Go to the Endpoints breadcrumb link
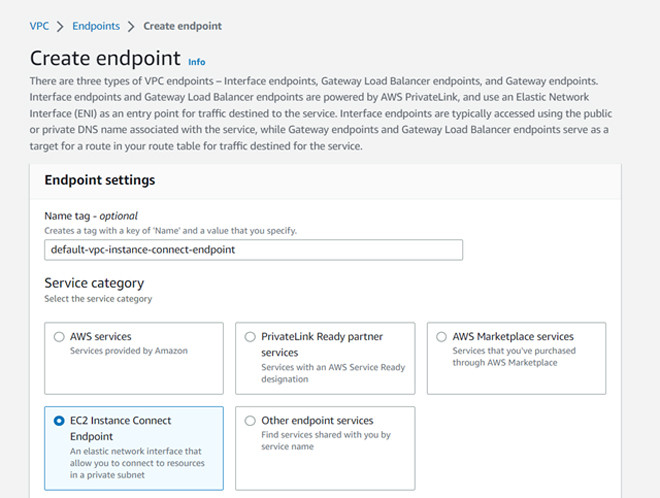 click(96, 25)
